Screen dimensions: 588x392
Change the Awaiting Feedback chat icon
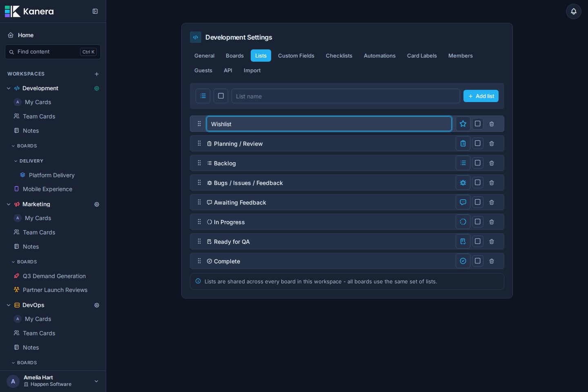point(463,202)
